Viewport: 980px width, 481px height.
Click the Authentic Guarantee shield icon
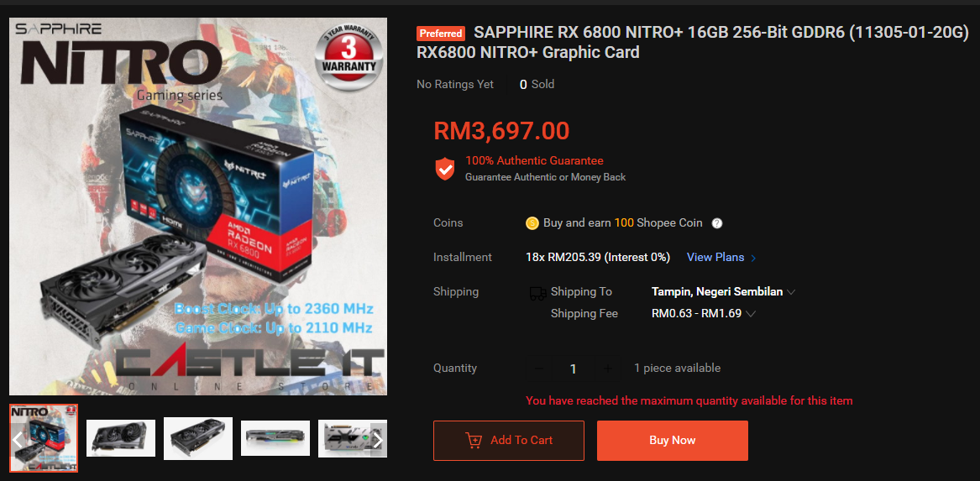[445, 169]
